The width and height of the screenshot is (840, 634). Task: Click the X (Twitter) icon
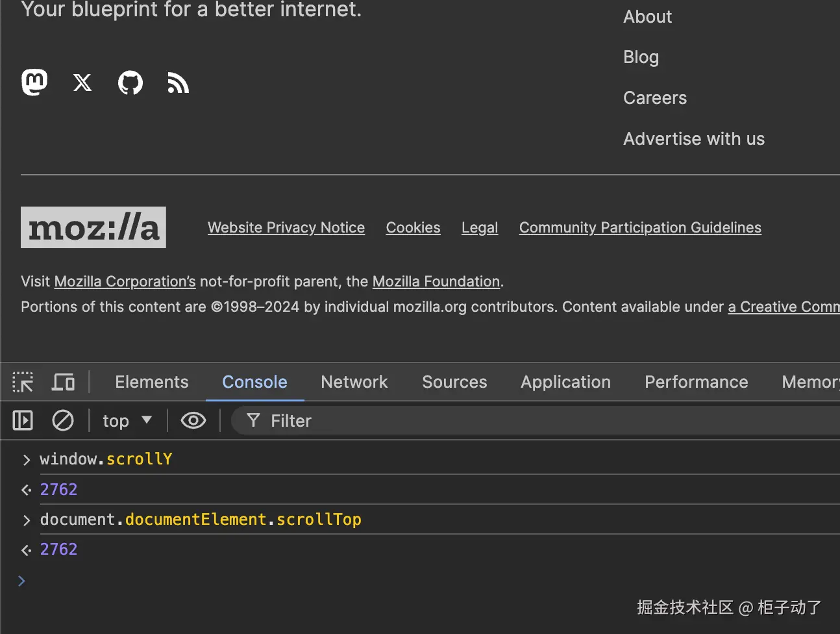pos(82,82)
